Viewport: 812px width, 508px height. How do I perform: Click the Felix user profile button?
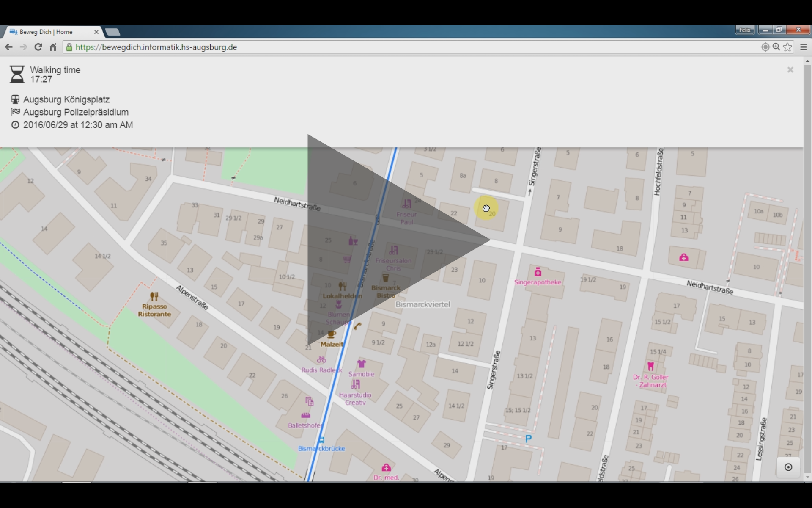(745, 30)
